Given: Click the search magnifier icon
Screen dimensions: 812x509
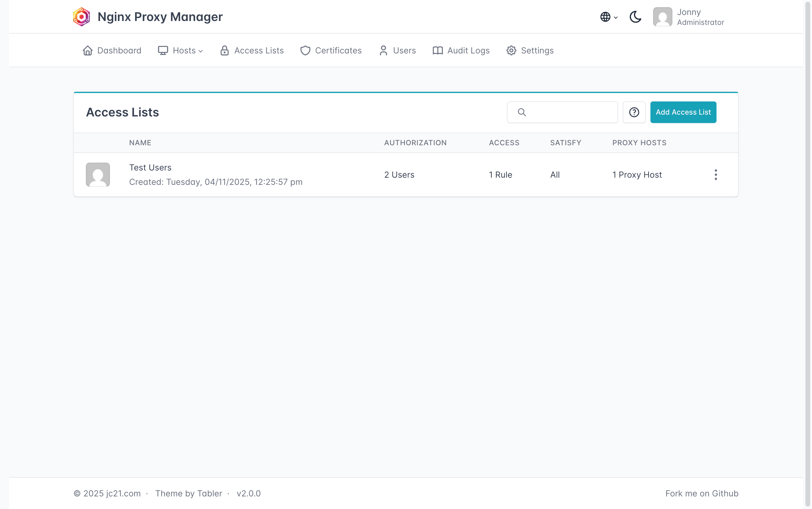Looking at the screenshot, I should (x=522, y=112).
